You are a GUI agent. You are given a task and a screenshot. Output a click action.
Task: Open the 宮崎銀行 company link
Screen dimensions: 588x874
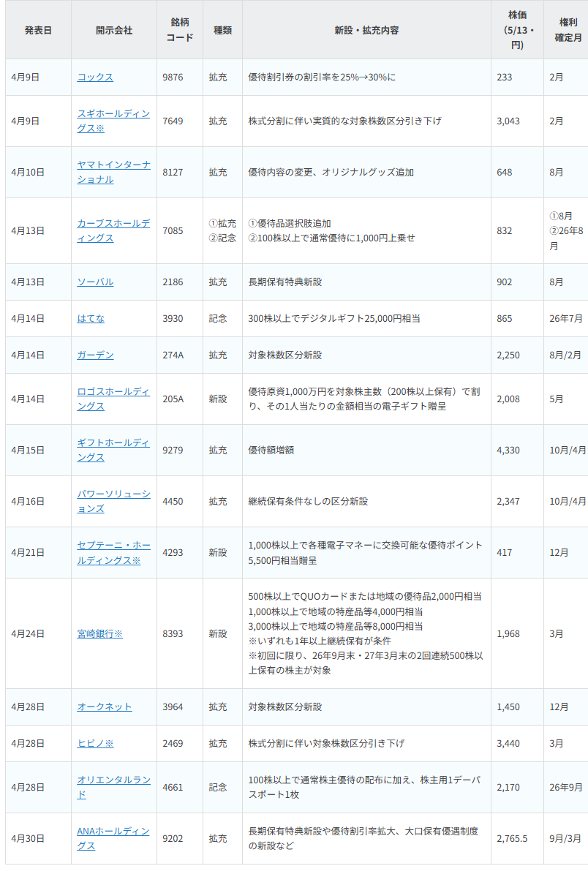coord(99,634)
